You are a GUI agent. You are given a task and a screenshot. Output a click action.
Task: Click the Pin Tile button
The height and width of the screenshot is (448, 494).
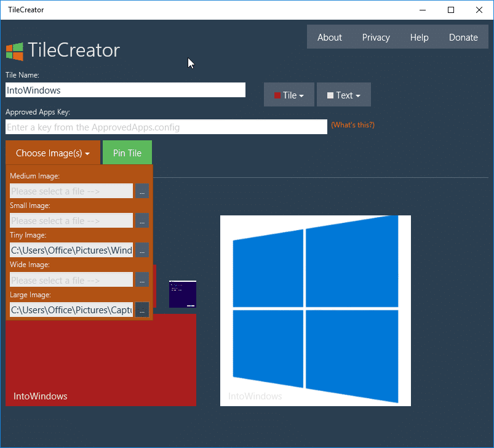point(127,153)
